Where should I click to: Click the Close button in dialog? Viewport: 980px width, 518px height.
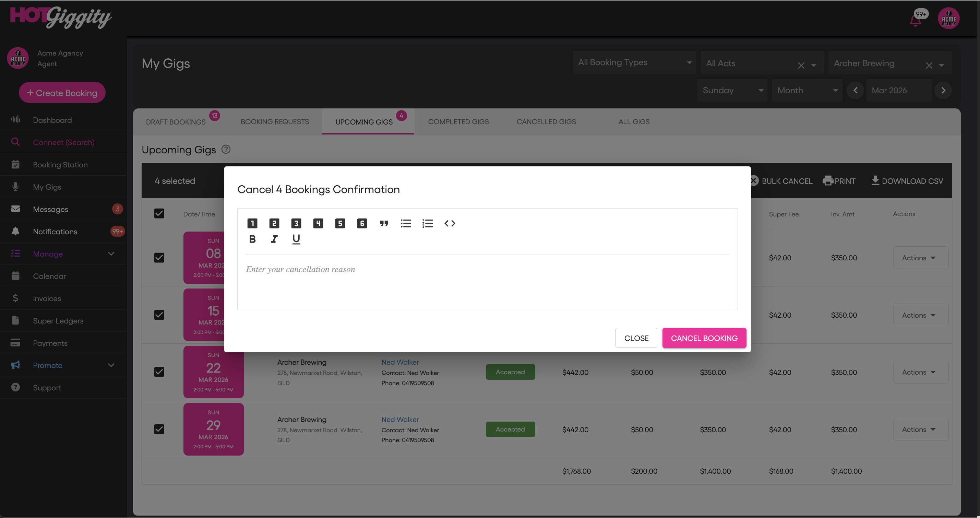tap(636, 338)
